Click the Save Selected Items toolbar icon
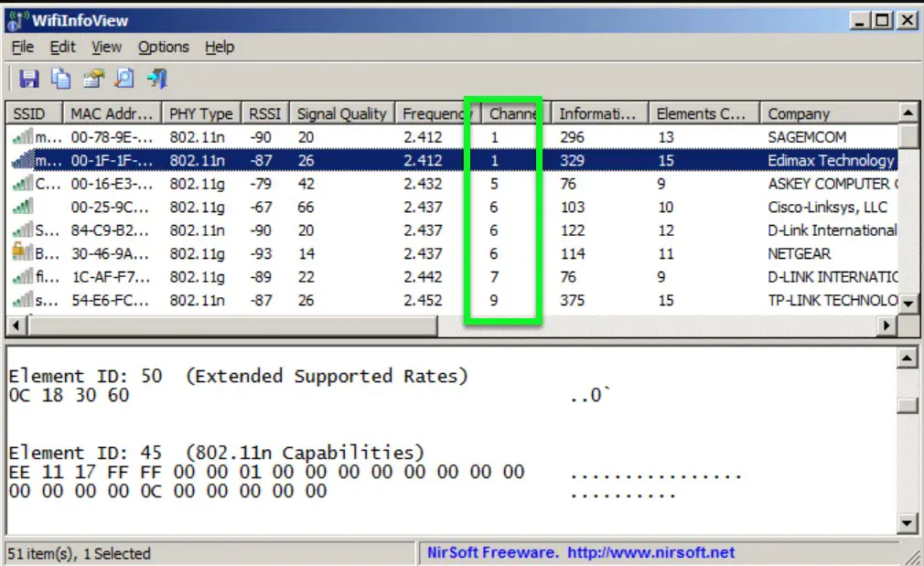 (28, 79)
